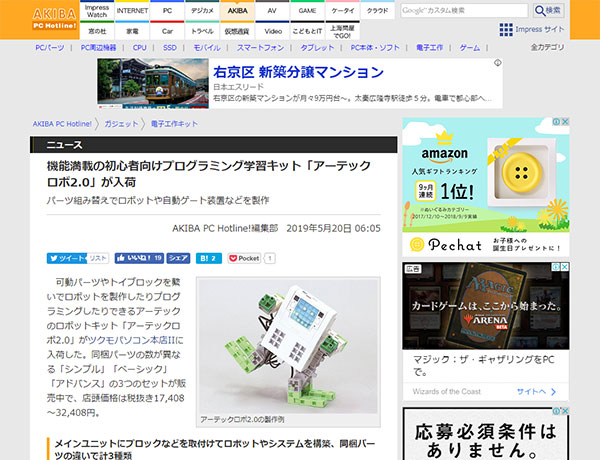Viewport: 600px width, 460px height.
Task: Click the 電子工作キット breadcrumb link
Action: [x=174, y=123]
